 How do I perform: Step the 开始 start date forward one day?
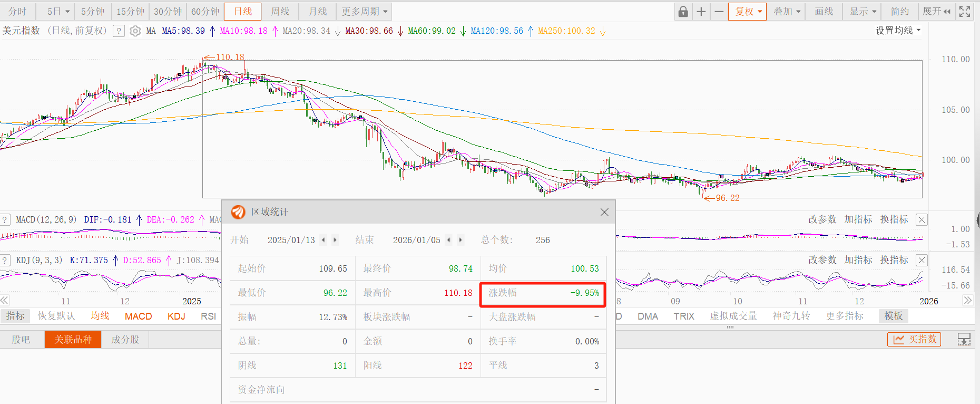coord(335,240)
